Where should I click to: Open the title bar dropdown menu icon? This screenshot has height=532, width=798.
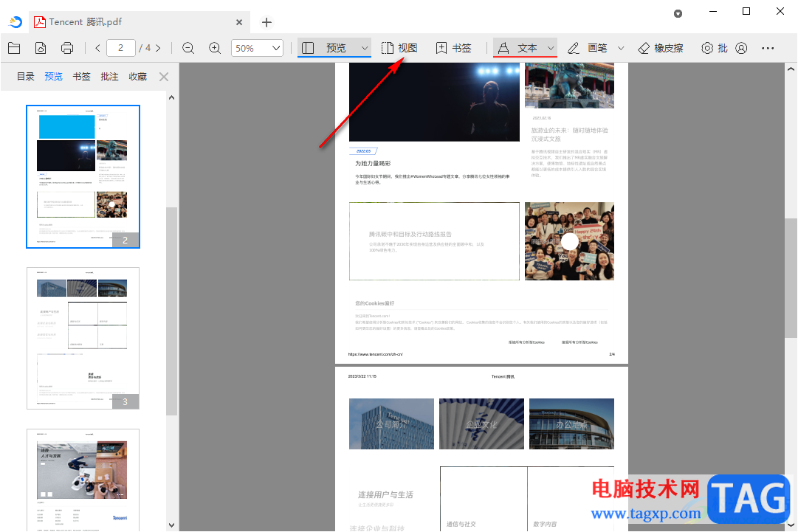678,14
